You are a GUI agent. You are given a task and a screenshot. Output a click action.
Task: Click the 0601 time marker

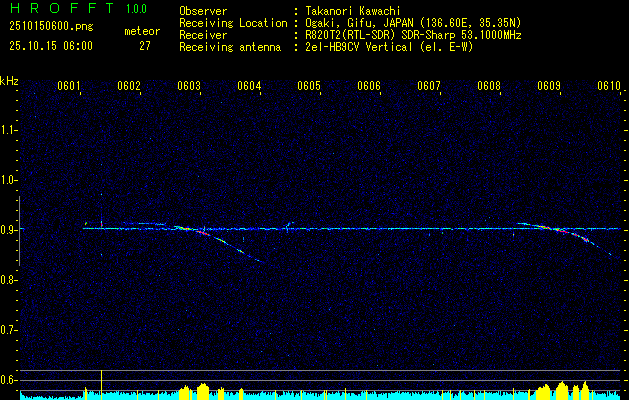pos(69,87)
